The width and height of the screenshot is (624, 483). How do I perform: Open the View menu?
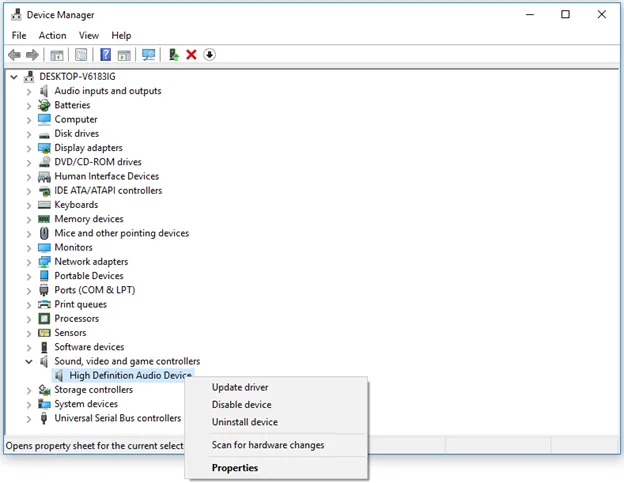(89, 36)
